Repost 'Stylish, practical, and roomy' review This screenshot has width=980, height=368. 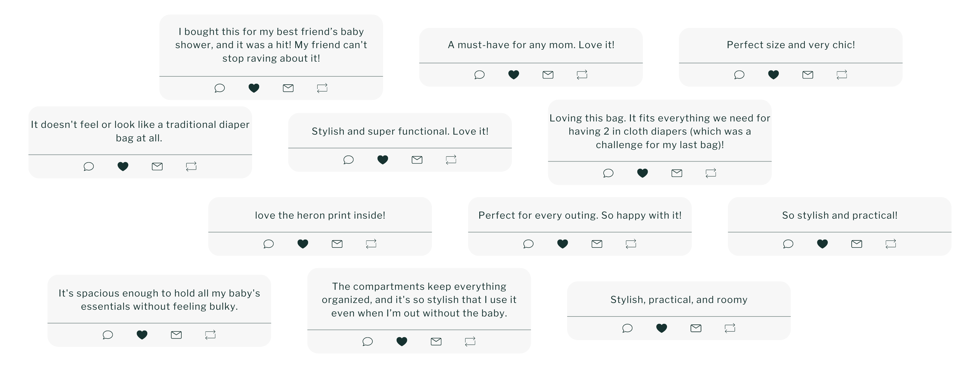click(730, 328)
